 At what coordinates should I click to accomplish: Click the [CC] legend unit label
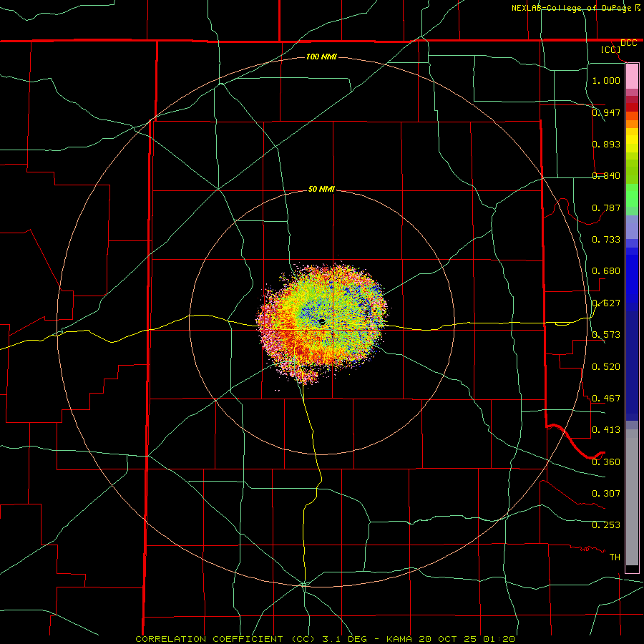pyautogui.click(x=611, y=49)
